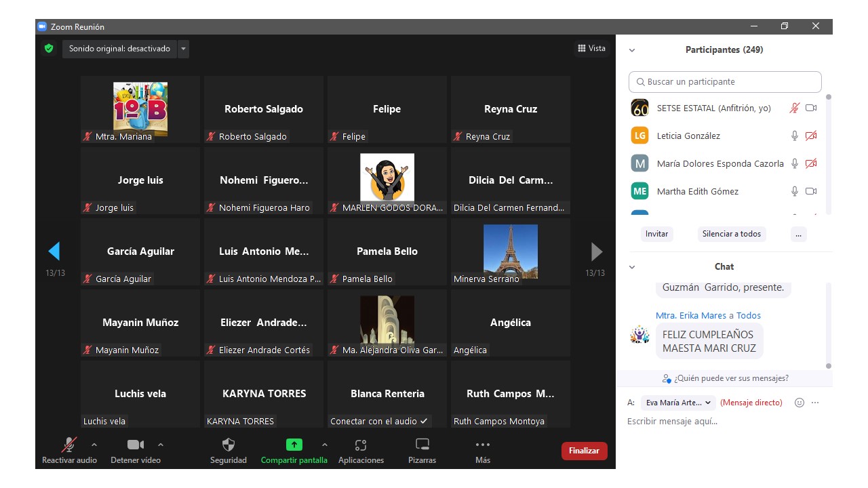The width and height of the screenshot is (868, 488).
Task: Open the Aplicaciones apps icon
Action: tap(361, 445)
